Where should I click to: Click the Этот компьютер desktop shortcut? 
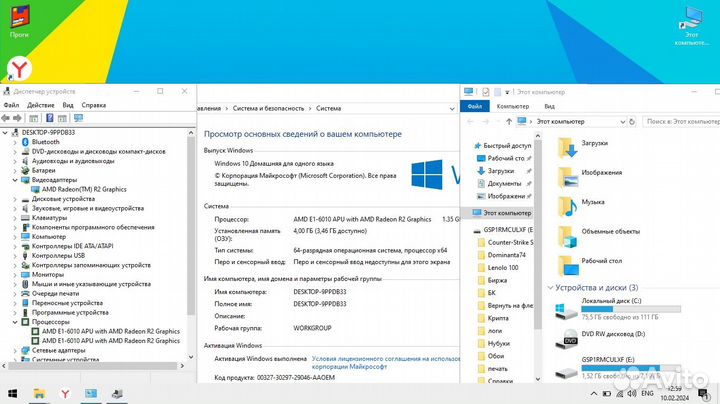(691, 22)
